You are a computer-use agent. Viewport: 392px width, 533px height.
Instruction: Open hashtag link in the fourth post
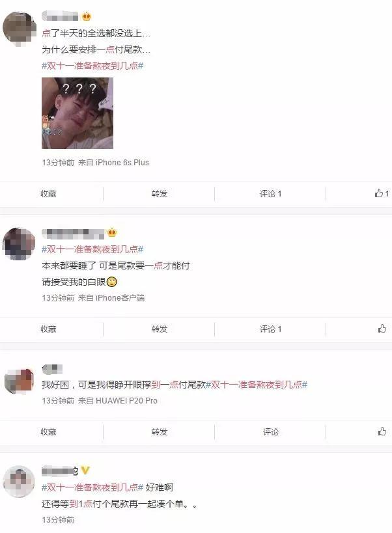[x=92, y=487]
